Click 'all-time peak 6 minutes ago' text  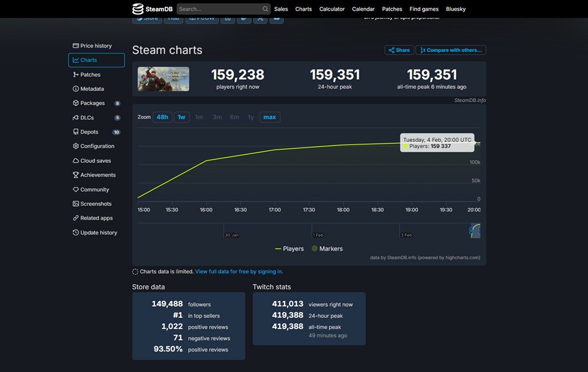[432, 87]
